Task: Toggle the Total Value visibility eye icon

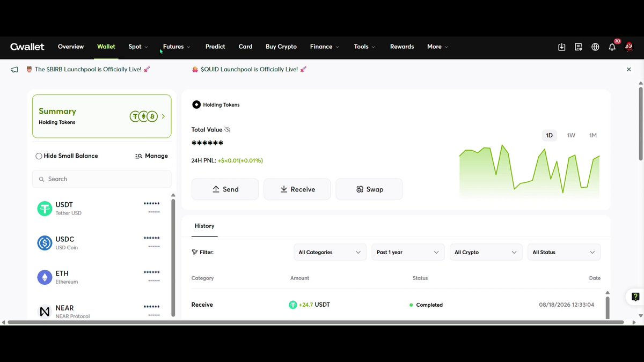Action: [x=227, y=130]
